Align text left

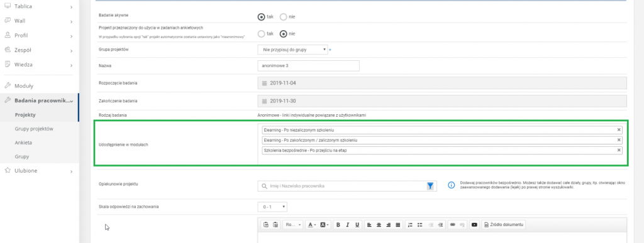369,225
